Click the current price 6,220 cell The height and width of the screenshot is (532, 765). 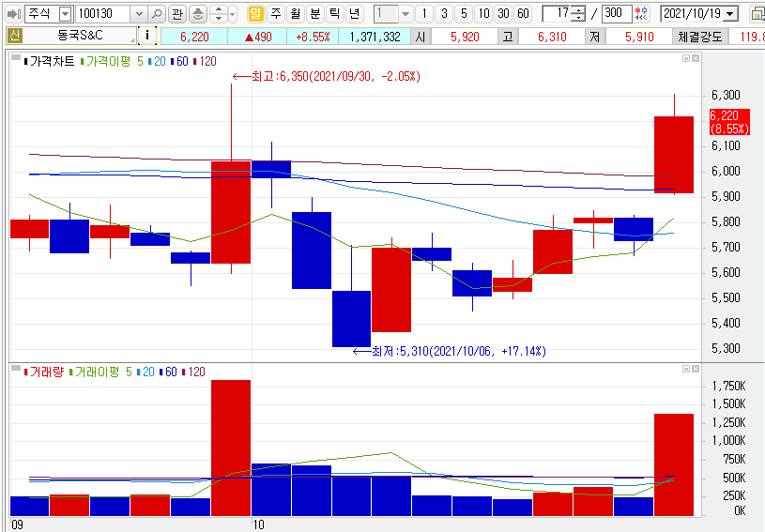194,37
